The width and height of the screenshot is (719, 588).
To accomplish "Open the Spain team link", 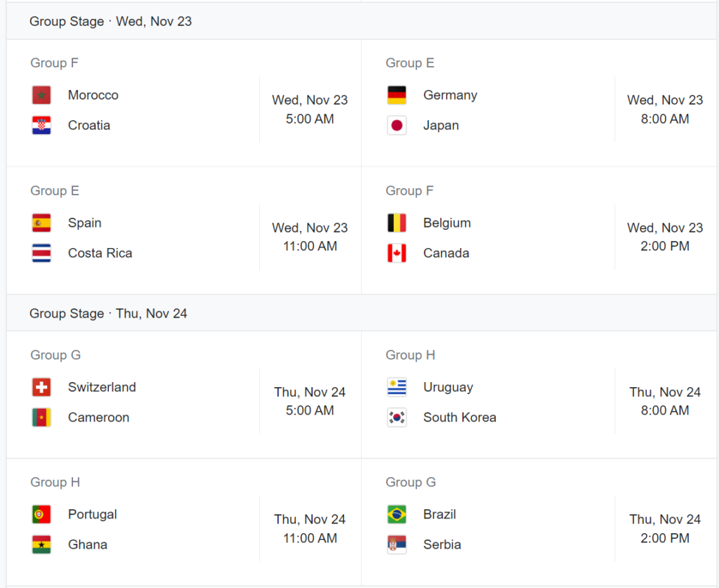I will click(84, 223).
